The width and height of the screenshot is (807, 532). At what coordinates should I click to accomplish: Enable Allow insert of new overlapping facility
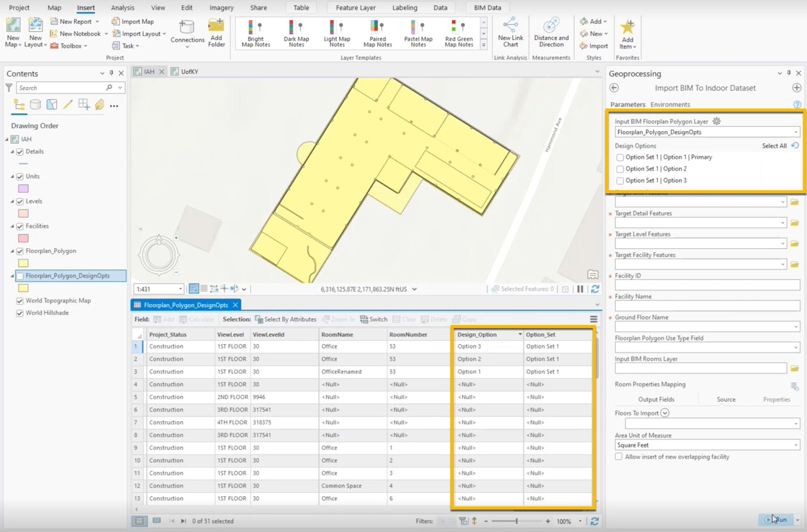pyautogui.click(x=618, y=457)
